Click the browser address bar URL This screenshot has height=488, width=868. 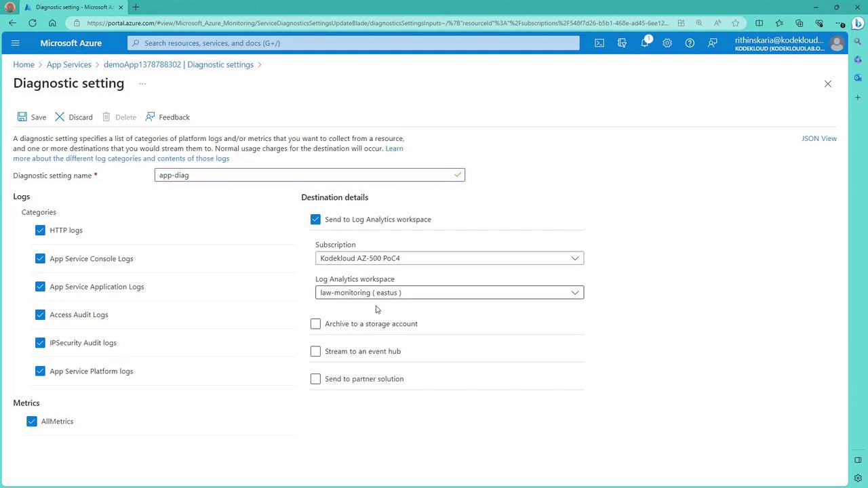(x=378, y=23)
